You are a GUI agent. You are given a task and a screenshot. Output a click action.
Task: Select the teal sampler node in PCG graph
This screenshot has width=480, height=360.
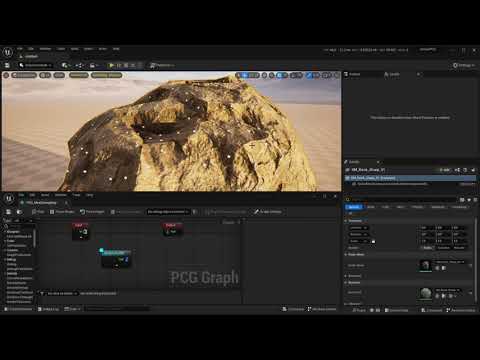116,258
